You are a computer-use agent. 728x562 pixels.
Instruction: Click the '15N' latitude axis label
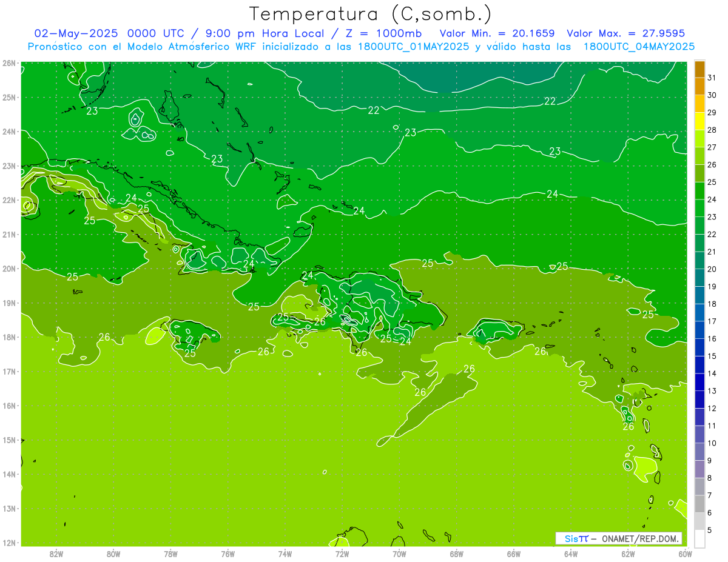8,440
